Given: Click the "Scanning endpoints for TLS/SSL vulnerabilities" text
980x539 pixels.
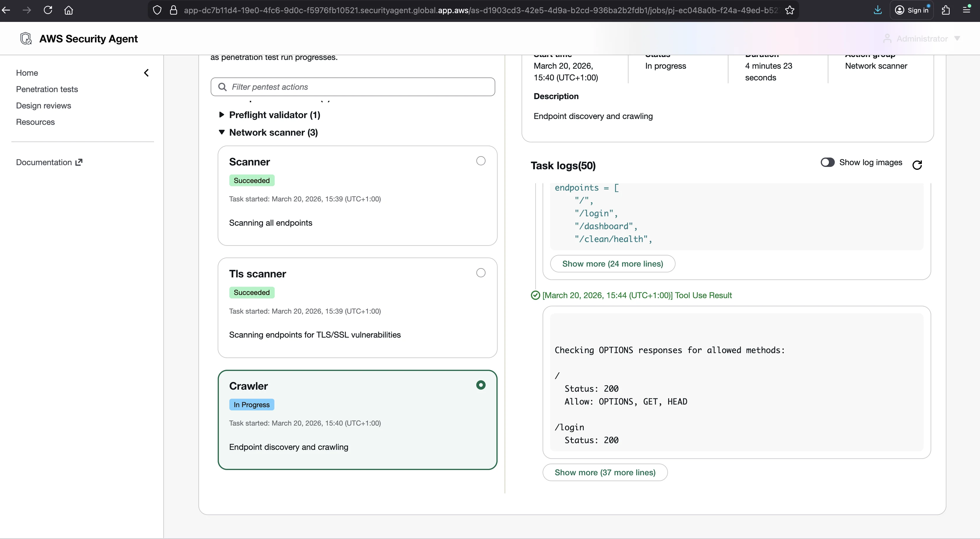Looking at the screenshot, I should [x=315, y=335].
